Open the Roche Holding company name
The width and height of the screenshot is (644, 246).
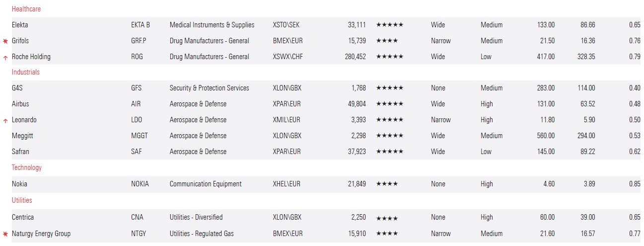coord(31,57)
